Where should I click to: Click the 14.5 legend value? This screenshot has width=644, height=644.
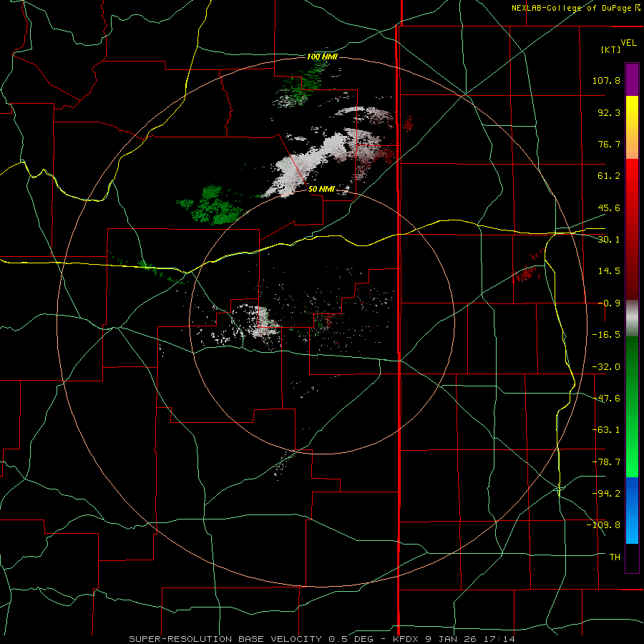609,270
